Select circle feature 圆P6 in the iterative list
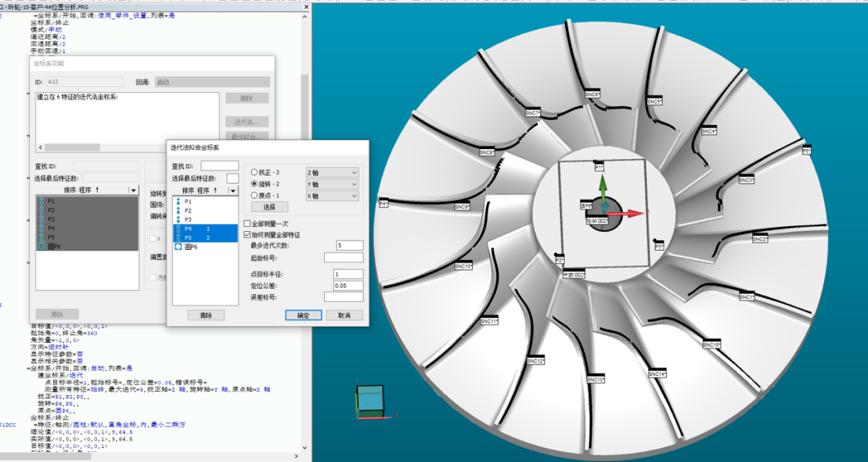Image resolution: width=868 pixels, height=462 pixels. (190, 247)
